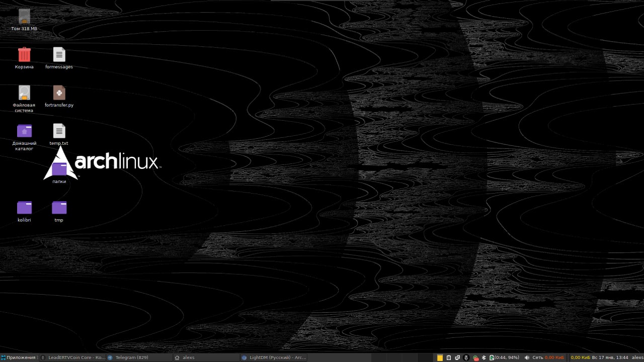Click the overlapping windows tray icon

(457, 357)
